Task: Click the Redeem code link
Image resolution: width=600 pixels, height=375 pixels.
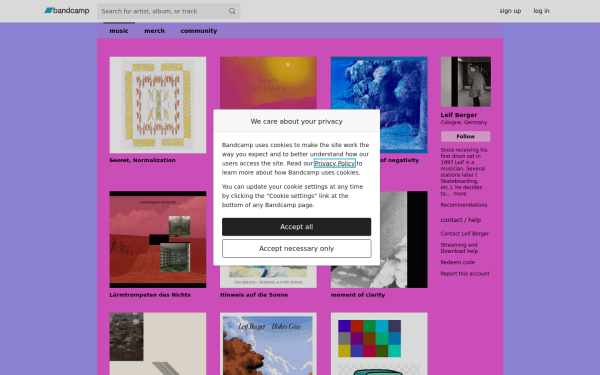Action: (x=458, y=262)
